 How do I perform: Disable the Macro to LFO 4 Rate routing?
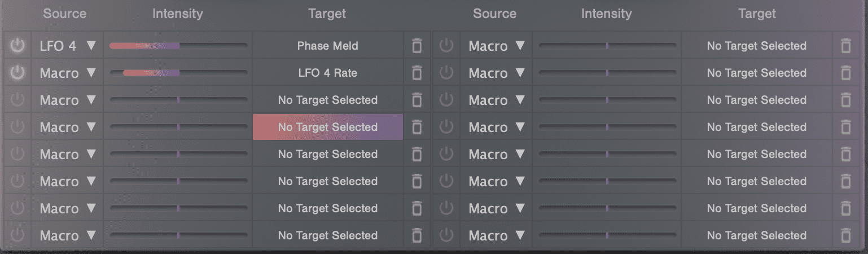click(17, 73)
